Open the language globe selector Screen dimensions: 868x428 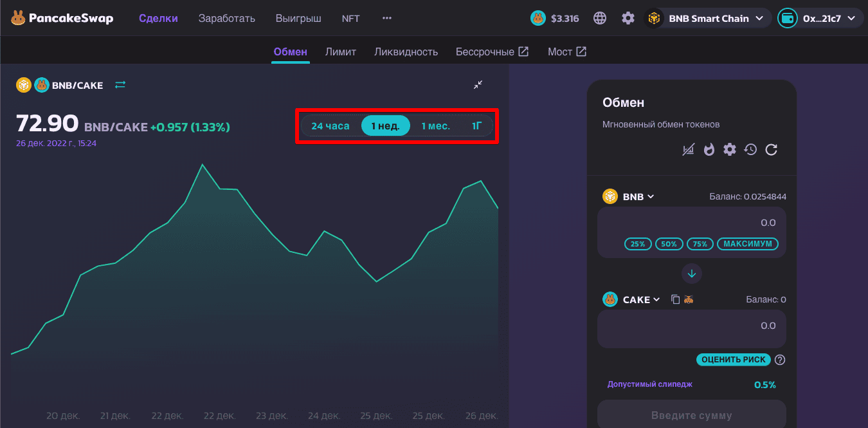(600, 18)
